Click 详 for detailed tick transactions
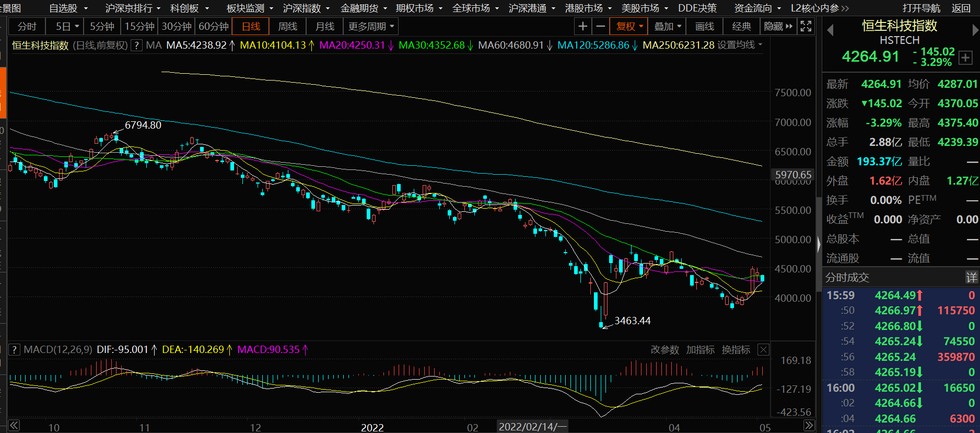 [x=971, y=278]
